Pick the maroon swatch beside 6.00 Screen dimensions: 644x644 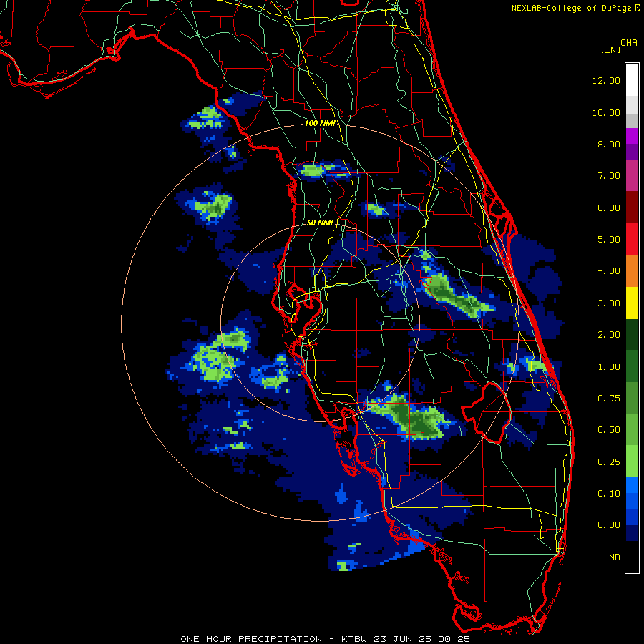click(632, 208)
